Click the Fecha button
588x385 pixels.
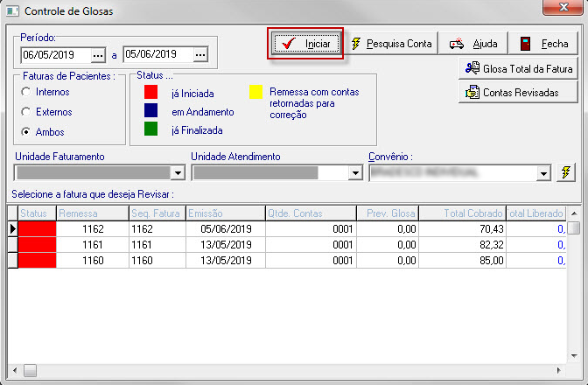point(543,44)
